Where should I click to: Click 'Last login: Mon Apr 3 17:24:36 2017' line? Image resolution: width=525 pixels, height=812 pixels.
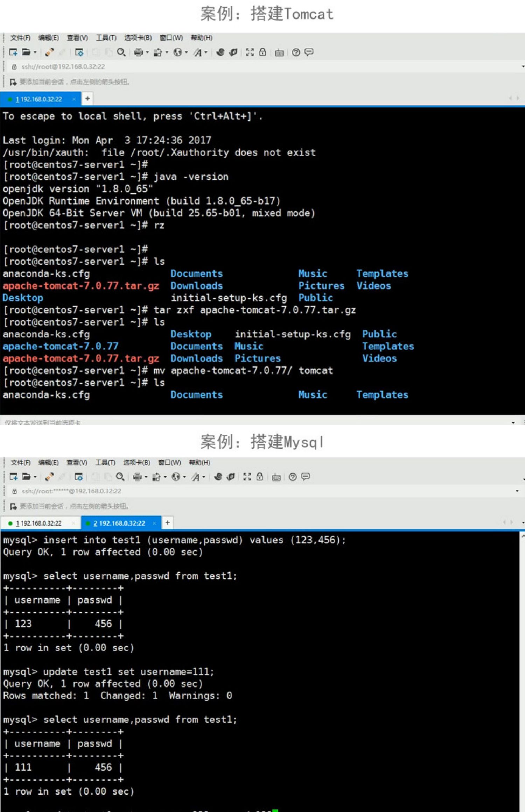[107, 140]
